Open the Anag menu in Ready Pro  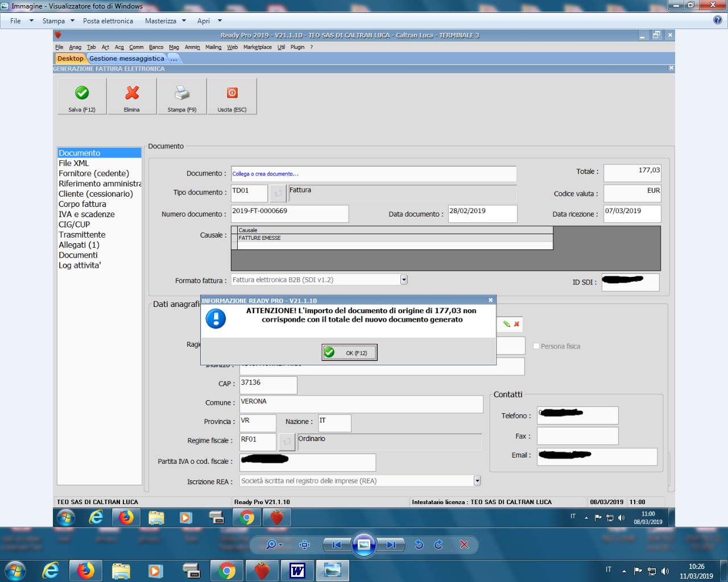75,47
